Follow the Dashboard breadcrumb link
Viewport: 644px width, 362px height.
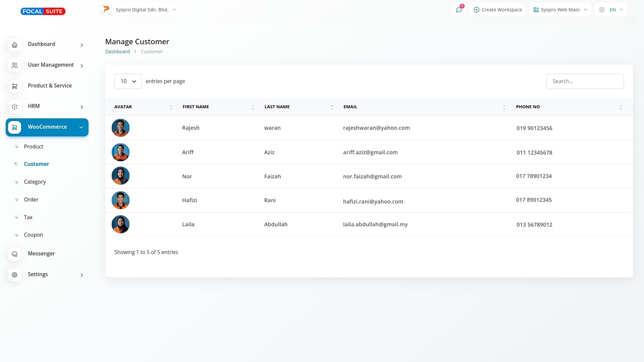(x=117, y=52)
